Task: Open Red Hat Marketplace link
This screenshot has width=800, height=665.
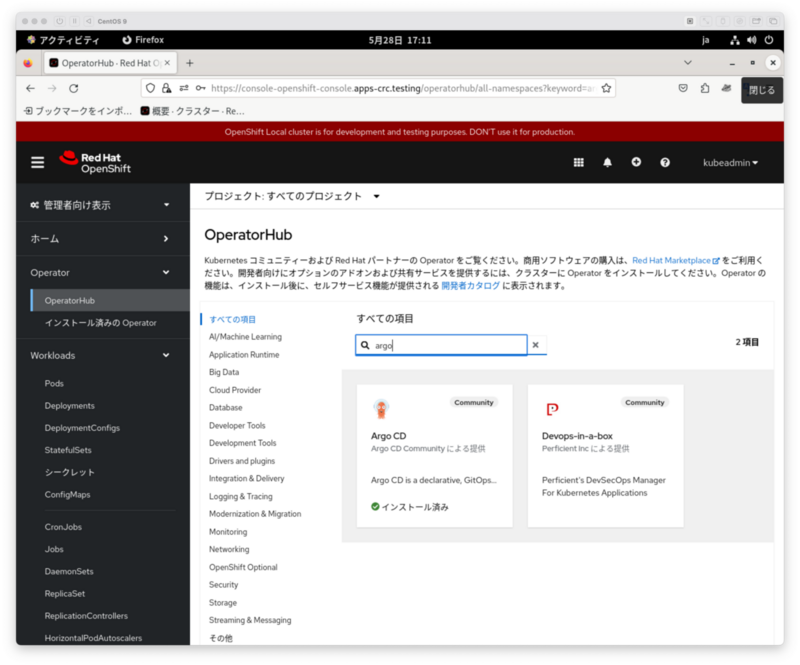Action: coord(676,260)
